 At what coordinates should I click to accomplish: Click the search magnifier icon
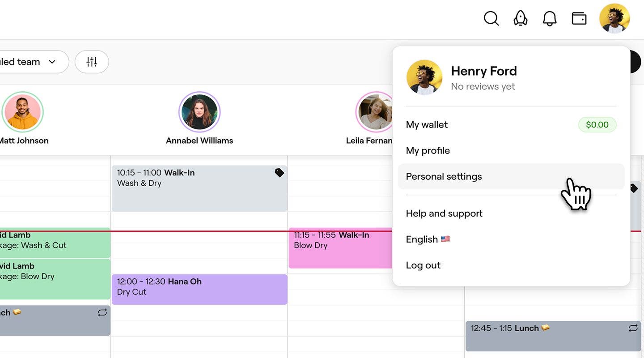click(x=491, y=19)
